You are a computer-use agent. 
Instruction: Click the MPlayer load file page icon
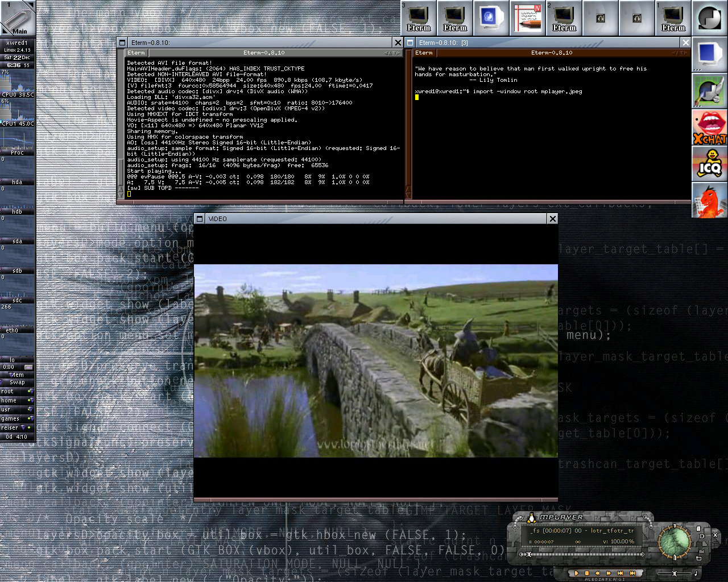coord(698,529)
